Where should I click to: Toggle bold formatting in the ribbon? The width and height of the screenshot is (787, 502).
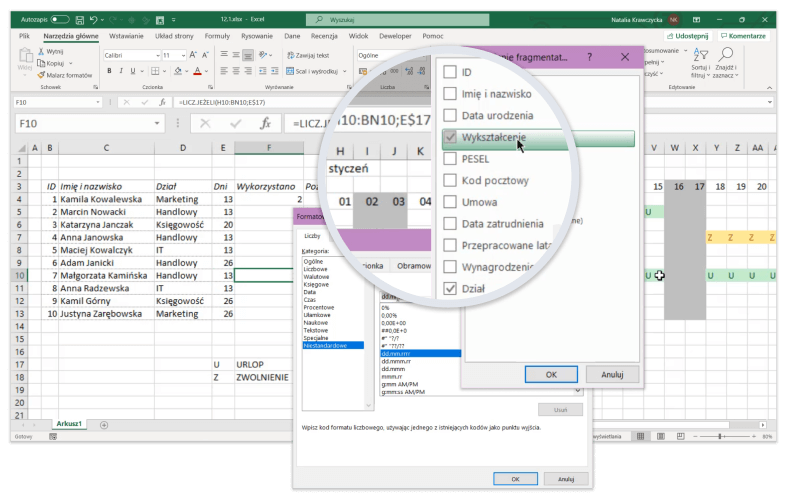click(106, 71)
